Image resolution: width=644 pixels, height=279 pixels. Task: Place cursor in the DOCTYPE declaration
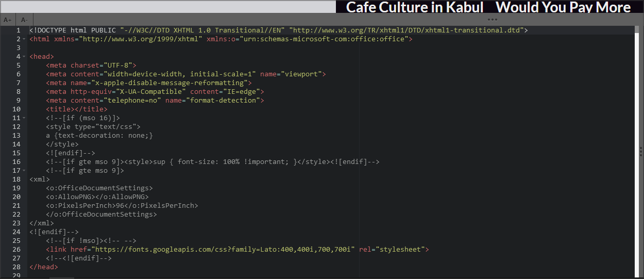click(x=279, y=30)
